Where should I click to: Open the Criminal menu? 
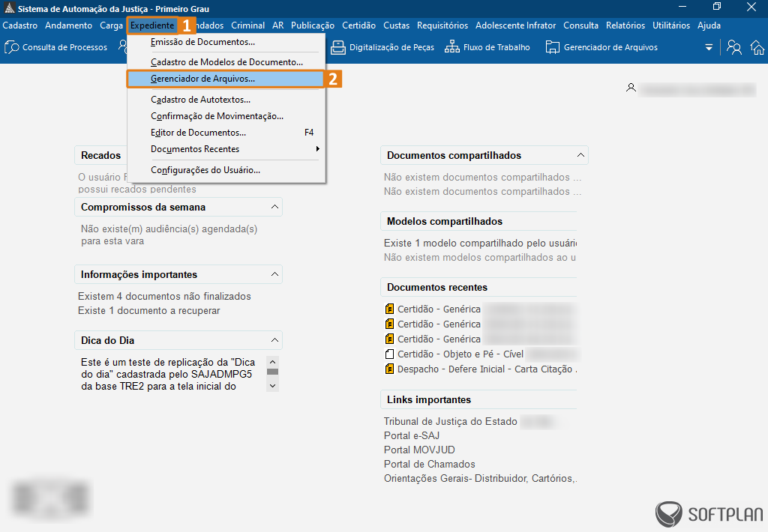point(247,25)
